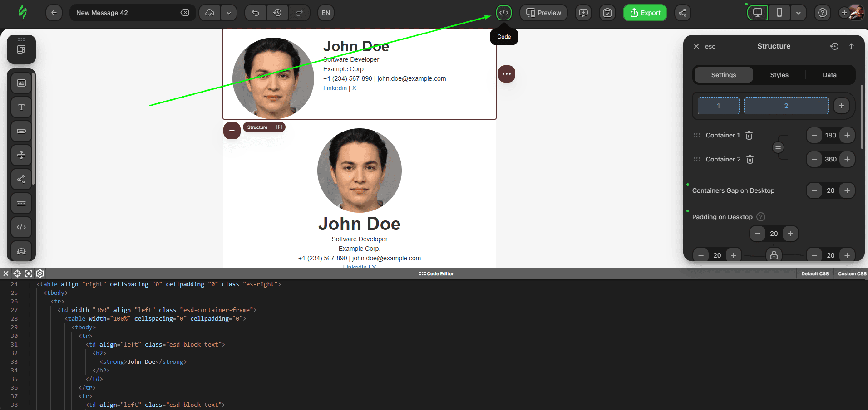Open the version history clock icon

pos(277,13)
